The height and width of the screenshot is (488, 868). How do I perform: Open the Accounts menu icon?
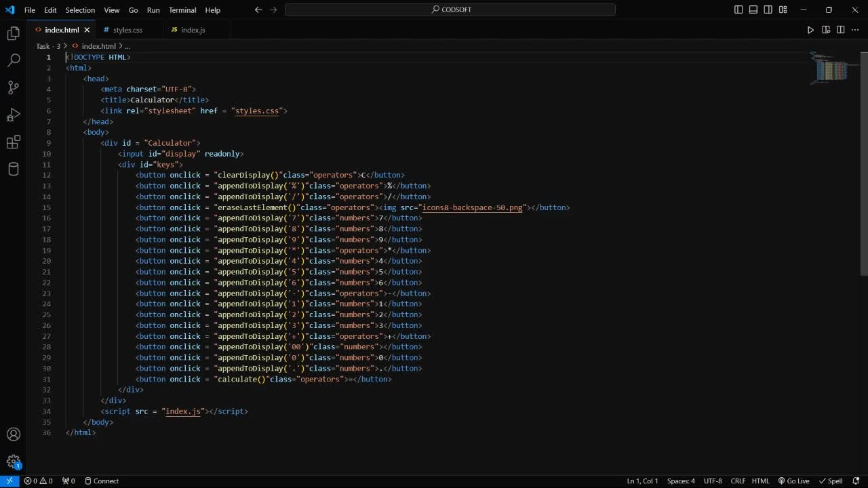(x=13, y=434)
